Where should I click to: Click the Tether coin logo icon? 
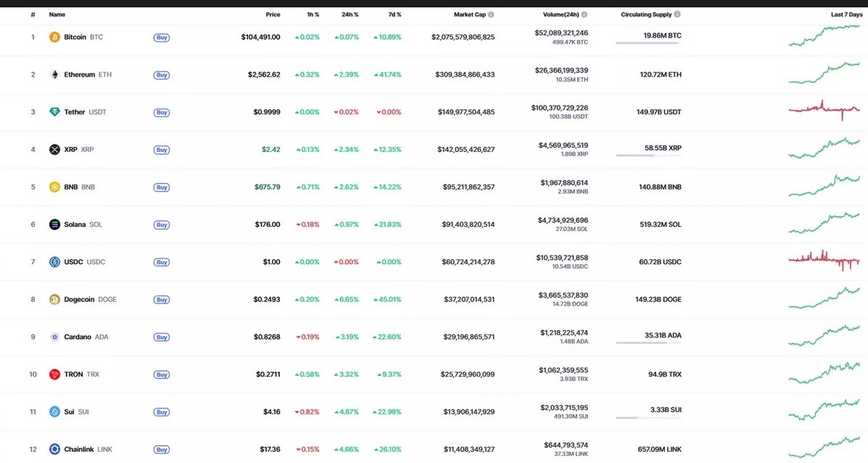(x=54, y=112)
